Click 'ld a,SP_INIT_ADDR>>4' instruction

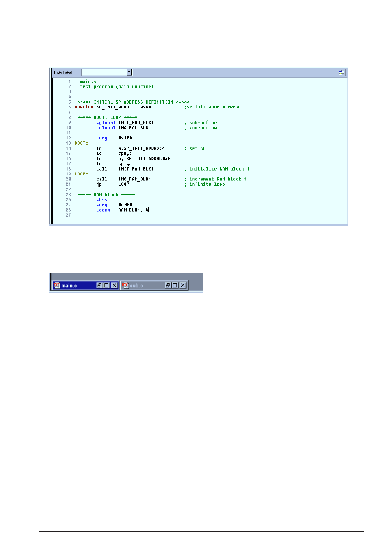pos(131,148)
